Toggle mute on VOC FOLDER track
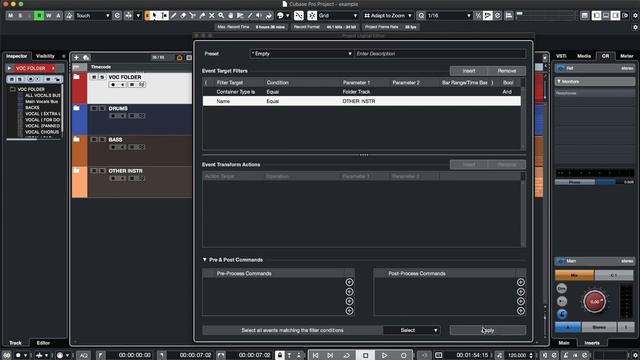This screenshot has height=360, width=640. coord(94,77)
